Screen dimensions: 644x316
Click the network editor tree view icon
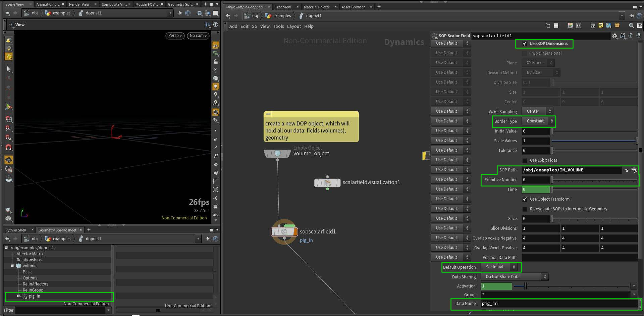pyautogui.click(x=548, y=25)
